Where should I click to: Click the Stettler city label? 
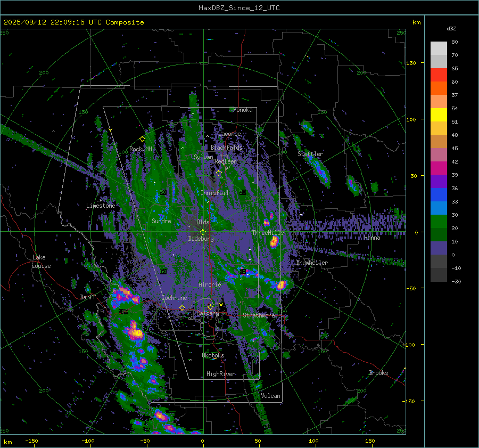point(310,154)
